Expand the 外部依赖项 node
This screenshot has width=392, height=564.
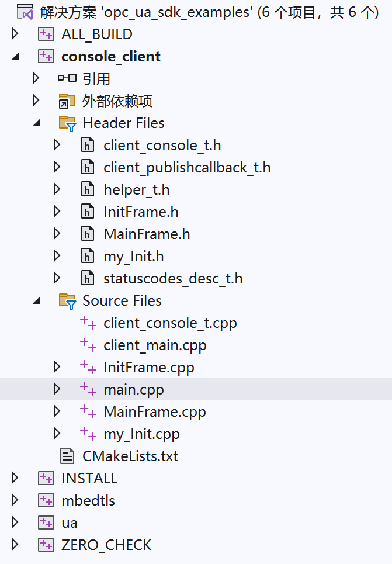(x=36, y=101)
